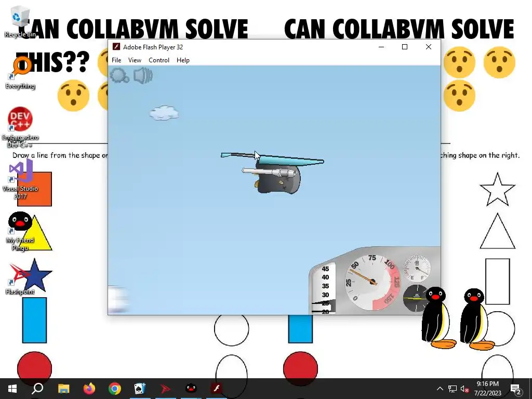
Task: Switch to Pingu app in taskbar
Action: click(191, 389)
